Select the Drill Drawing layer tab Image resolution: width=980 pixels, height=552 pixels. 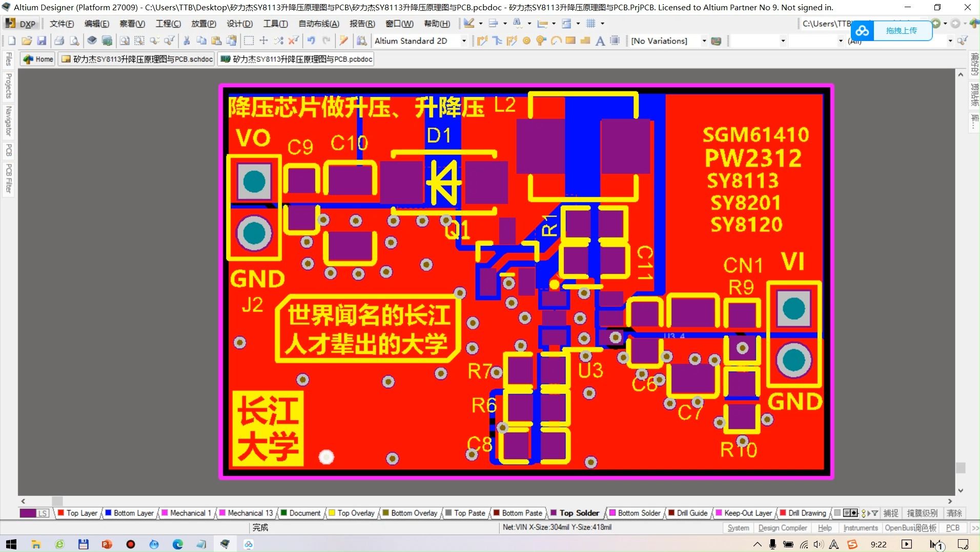click(x=803, y=513)
